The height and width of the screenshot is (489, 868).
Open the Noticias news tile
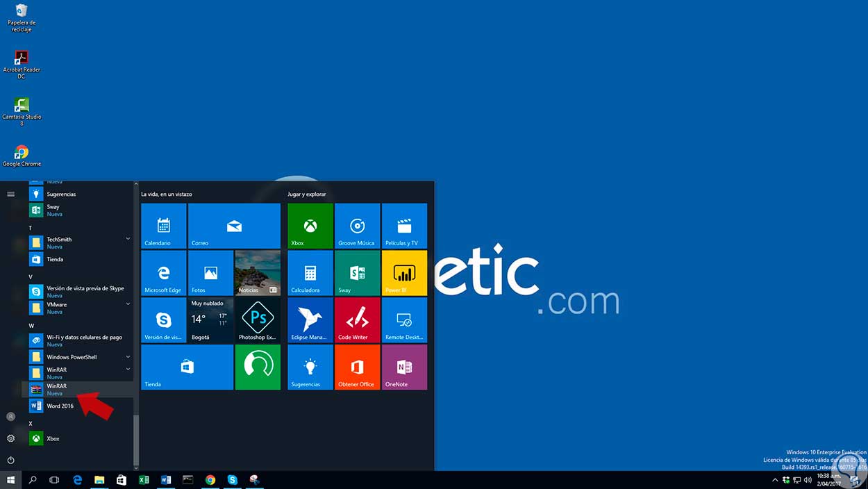258,273
